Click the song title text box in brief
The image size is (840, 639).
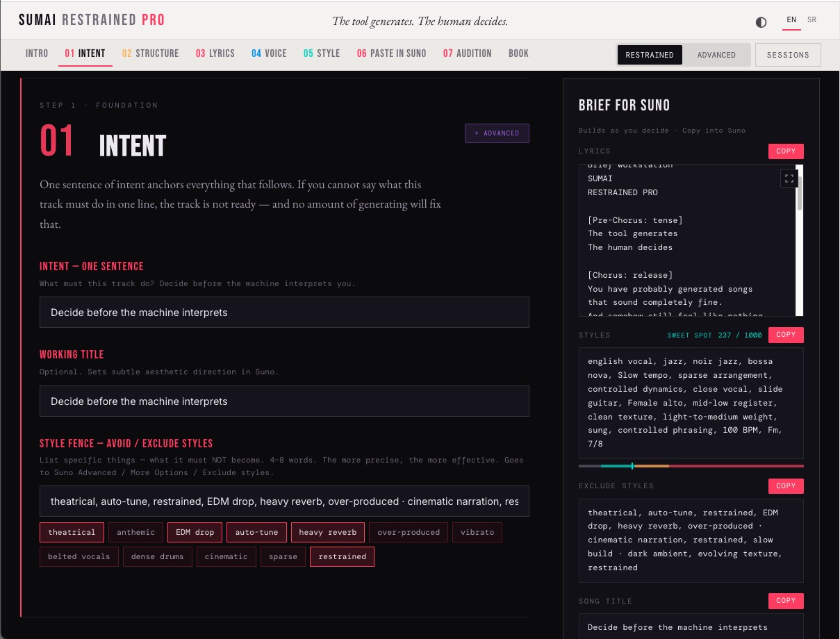point(691,626)
